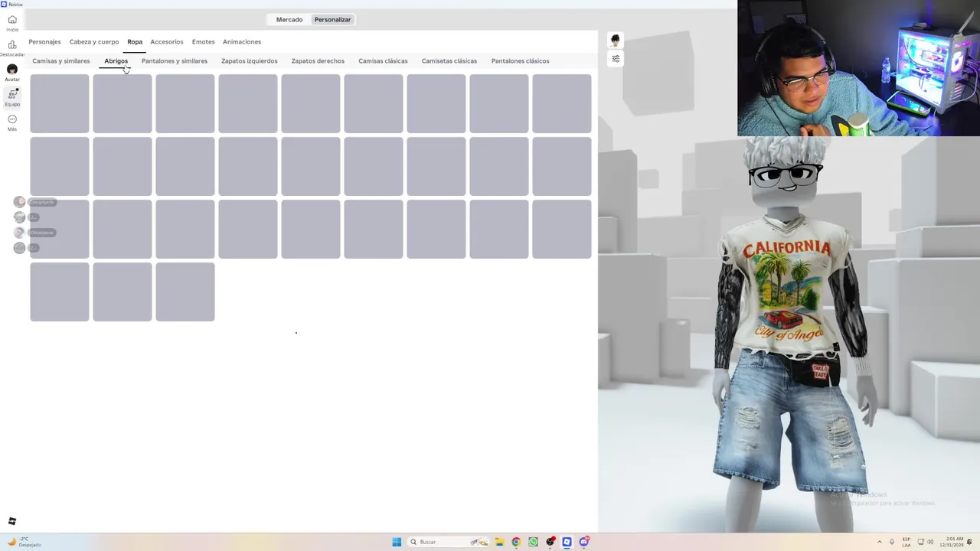Open notification bell in system tray

969,542
